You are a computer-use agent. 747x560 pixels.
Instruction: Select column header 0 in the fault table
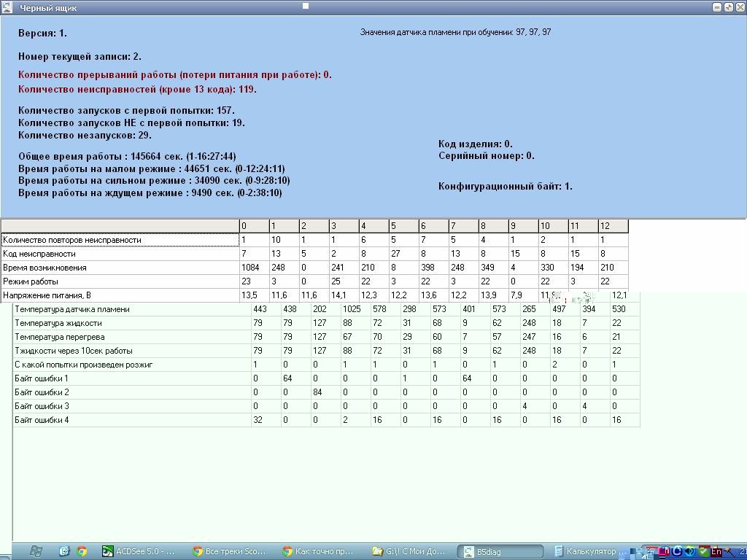click(255, 226)
